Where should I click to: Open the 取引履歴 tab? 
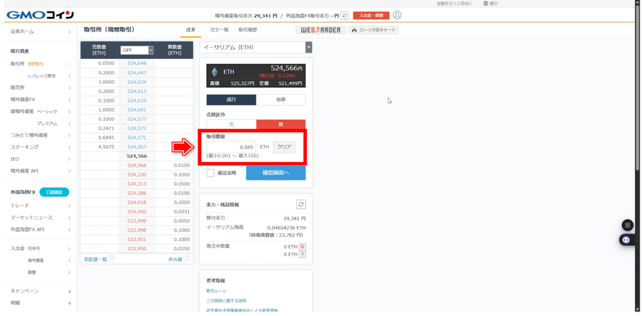(x=247, y=30)
